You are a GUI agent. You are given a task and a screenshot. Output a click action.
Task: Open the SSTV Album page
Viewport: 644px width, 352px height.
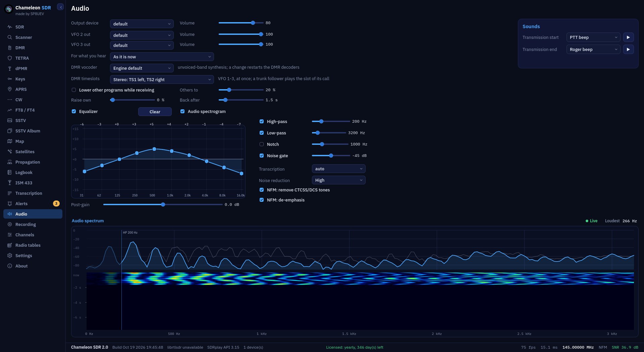[x=33, y=131]
